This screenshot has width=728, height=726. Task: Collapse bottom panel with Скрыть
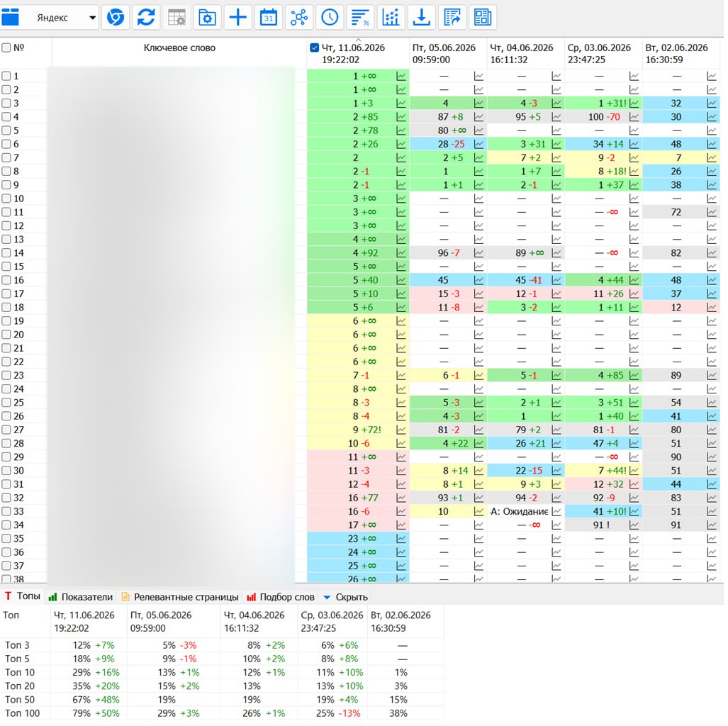(345, 597)
